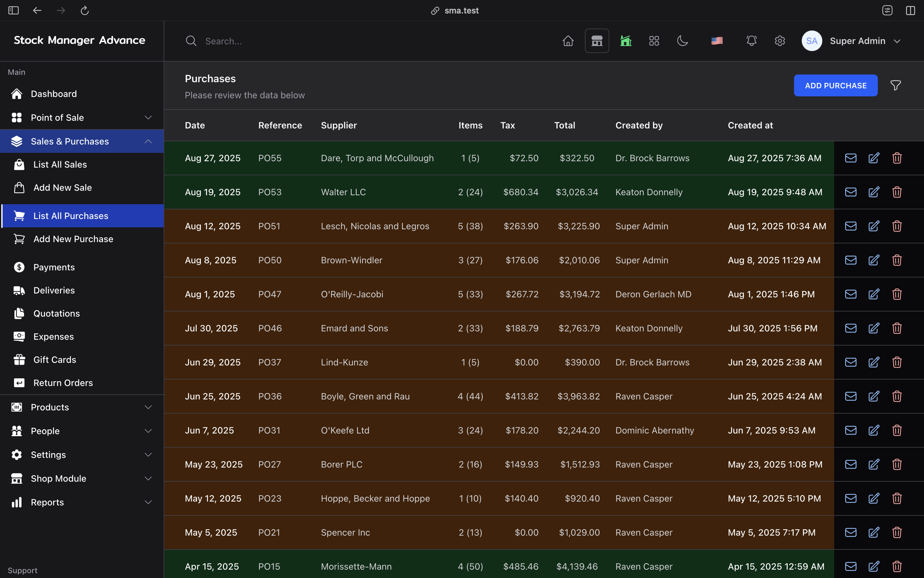Edit purchase PO46
This screenshot has width=924, height=578.
coord(874,328)
